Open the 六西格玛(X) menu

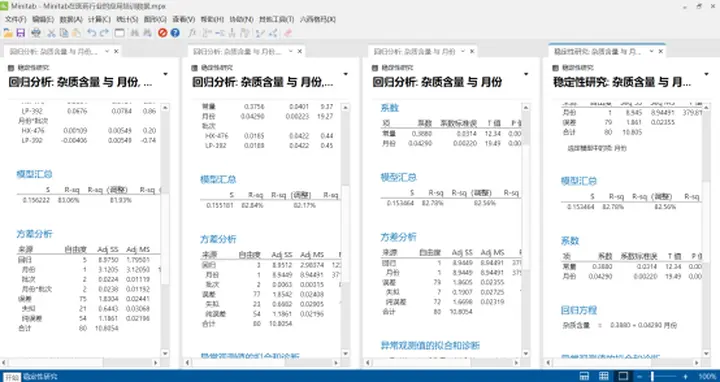[318, 19]
